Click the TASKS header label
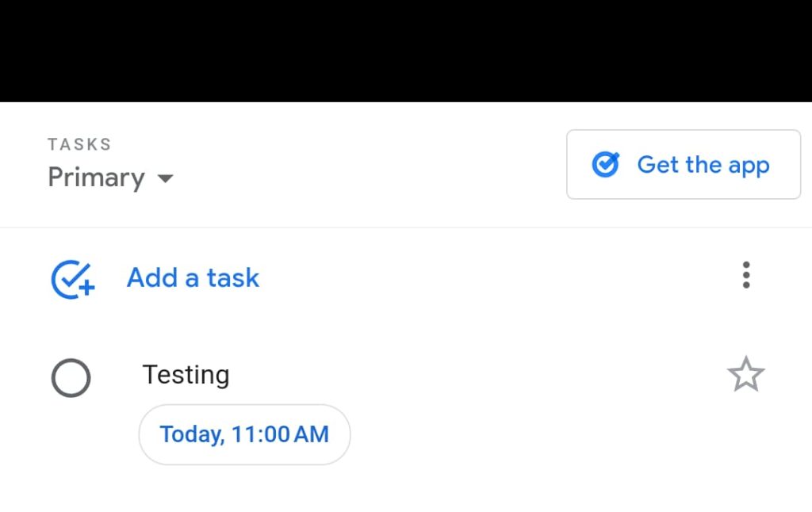812x512 pixels. click(79, 144)
